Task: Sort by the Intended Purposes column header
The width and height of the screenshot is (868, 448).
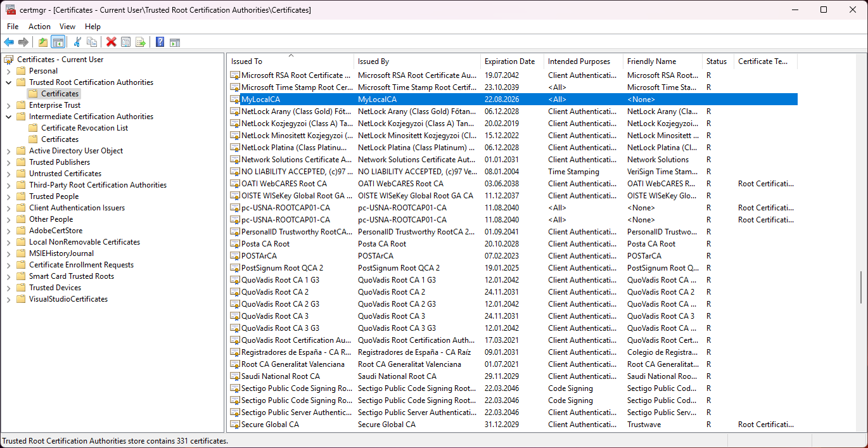Action: [584, 61]
